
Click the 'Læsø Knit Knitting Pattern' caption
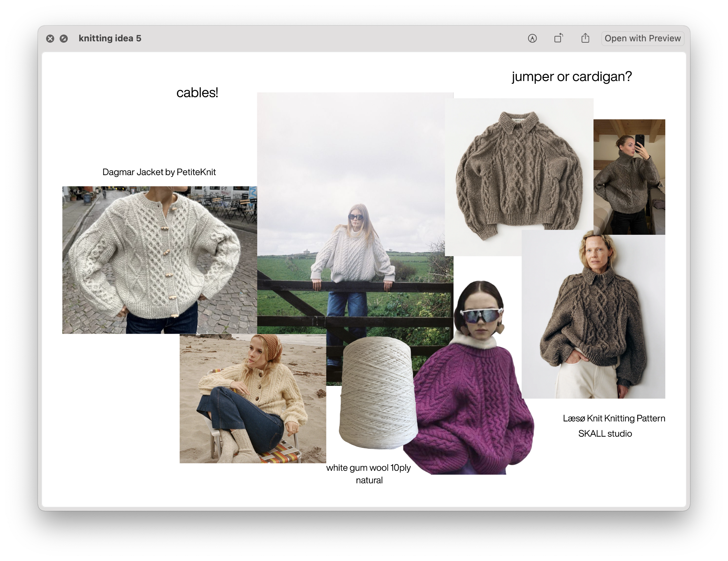(614, 418)
